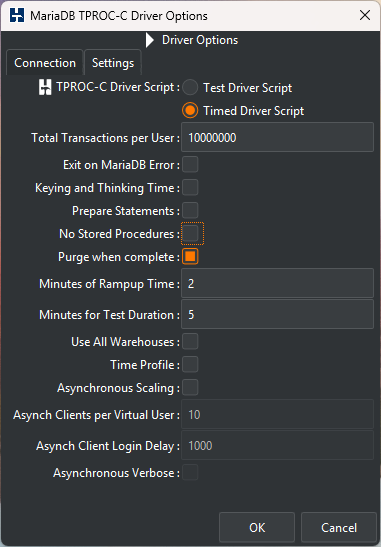Enable Asynchronous Scaling checkbox
Image resolution: width=381 pixels, height=547 pixels.
click(190, 388)
